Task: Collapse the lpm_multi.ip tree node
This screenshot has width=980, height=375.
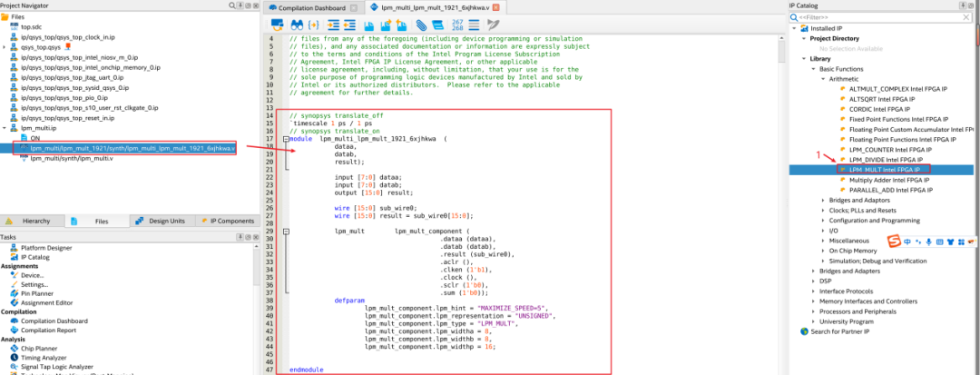Action: point(6,128)
